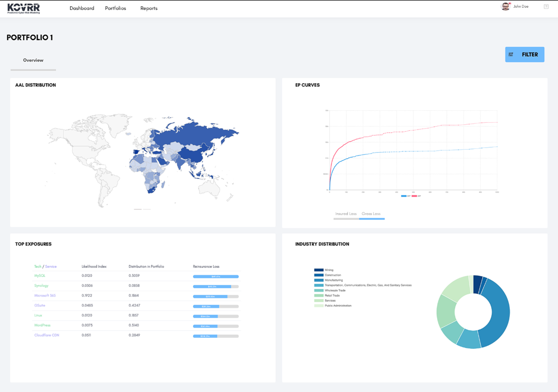Open John Doe's user avatar
Viewport: 558px width, 392px height.
(505, 7)
